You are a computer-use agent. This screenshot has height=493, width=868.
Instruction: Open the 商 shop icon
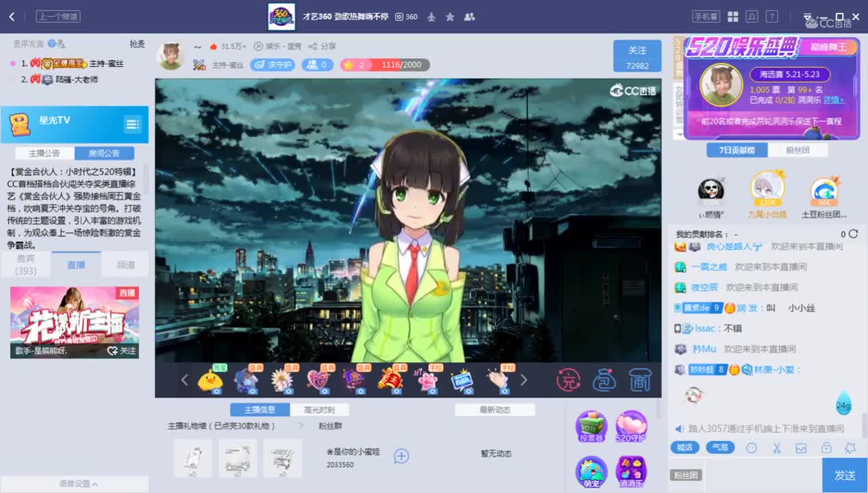pyautogui.click(x=639, y=380)
